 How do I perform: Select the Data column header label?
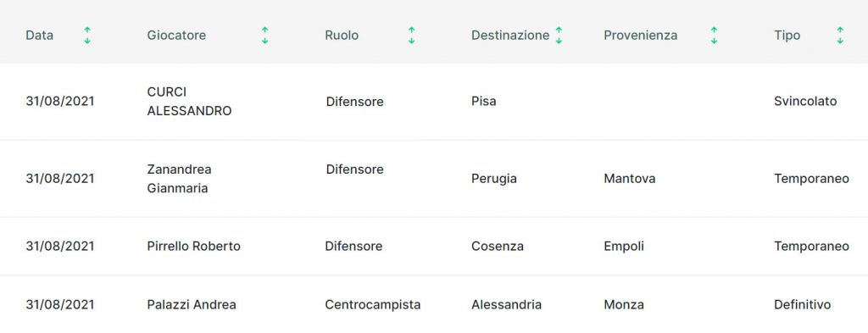39,36
